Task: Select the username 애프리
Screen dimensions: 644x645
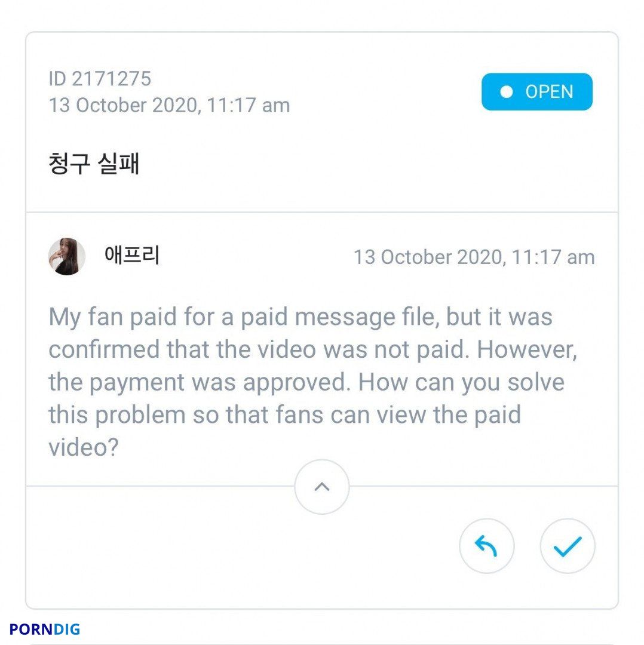Action: (131, 254)
